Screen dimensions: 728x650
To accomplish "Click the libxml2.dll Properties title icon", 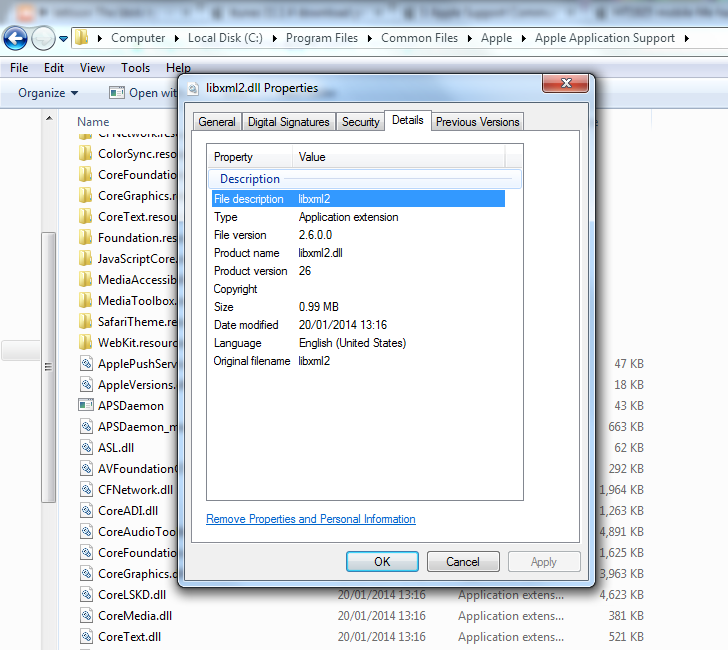I will click(193, 88).
